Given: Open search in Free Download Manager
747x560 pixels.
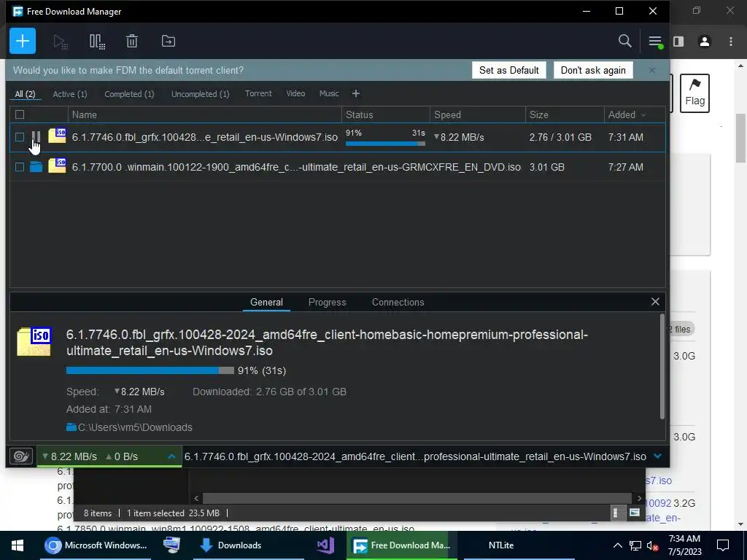Looking at the screenshot, I should pyautogui.click(x=624, y=41).
